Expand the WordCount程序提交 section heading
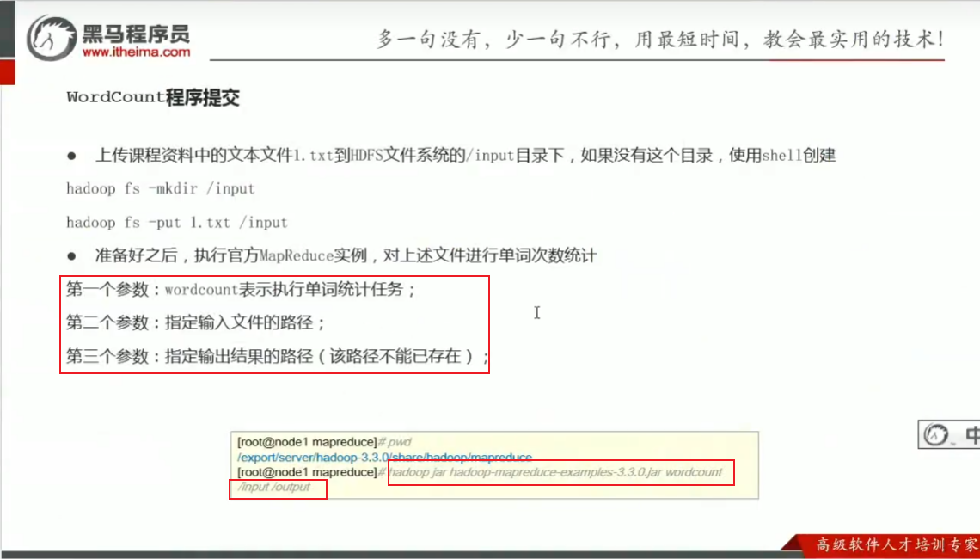980x559 pixels. tap(153, 98)
